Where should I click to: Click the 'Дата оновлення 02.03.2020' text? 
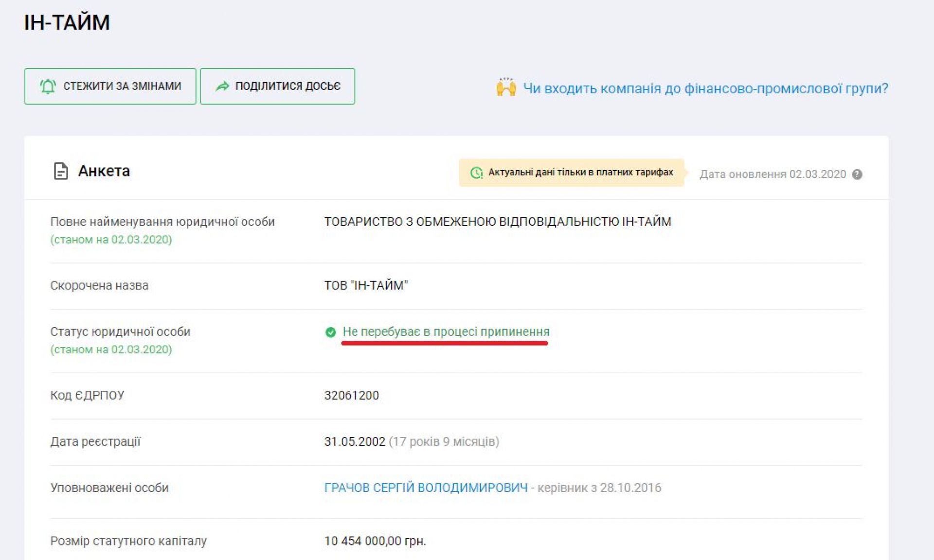pos(772,174)
